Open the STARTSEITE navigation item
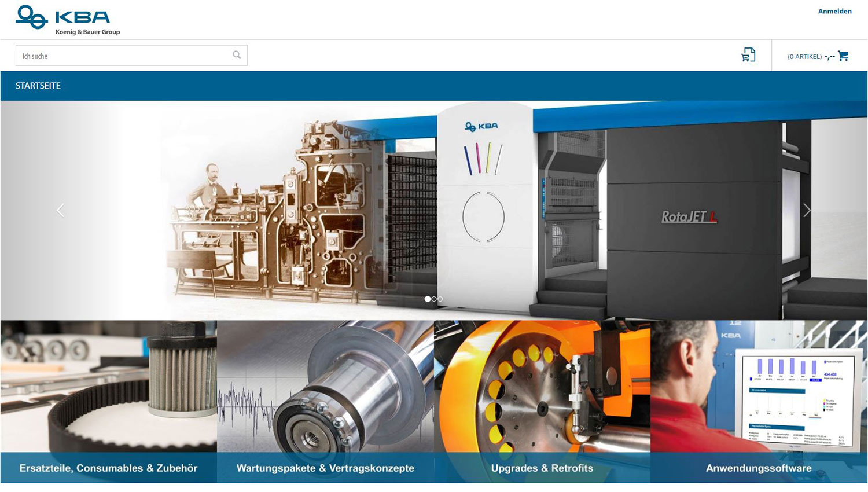The image size is (868, 492). (38, 86)
